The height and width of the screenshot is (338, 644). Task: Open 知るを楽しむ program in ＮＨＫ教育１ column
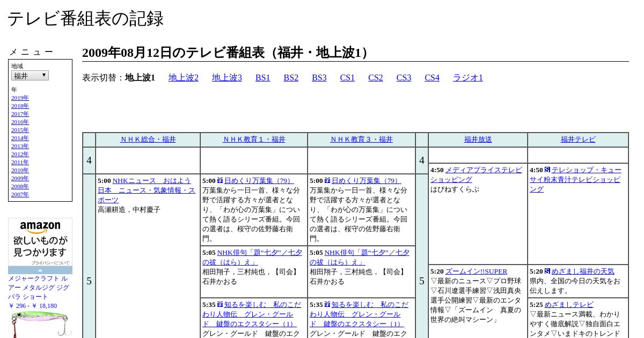click(x=252, y=314)
